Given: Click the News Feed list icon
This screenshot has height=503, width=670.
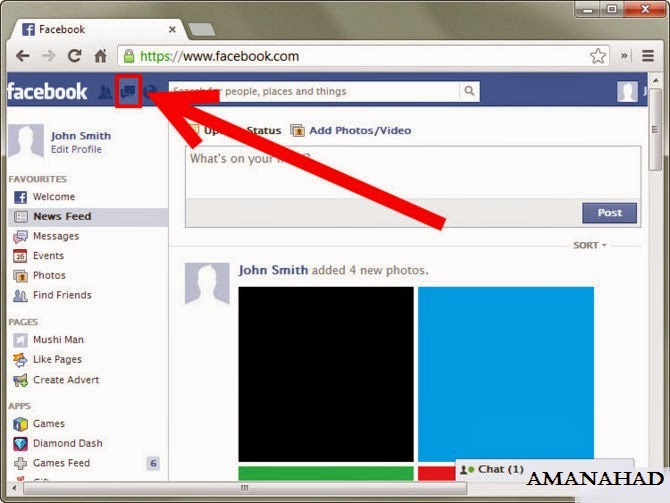Looking at the screenshot, I should tap(21, 217).
